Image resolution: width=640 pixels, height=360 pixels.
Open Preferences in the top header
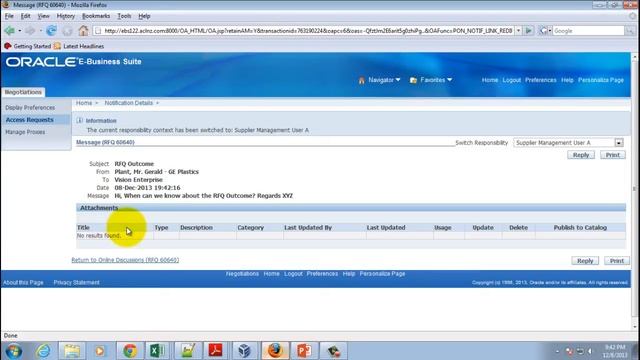click(540, 80)
